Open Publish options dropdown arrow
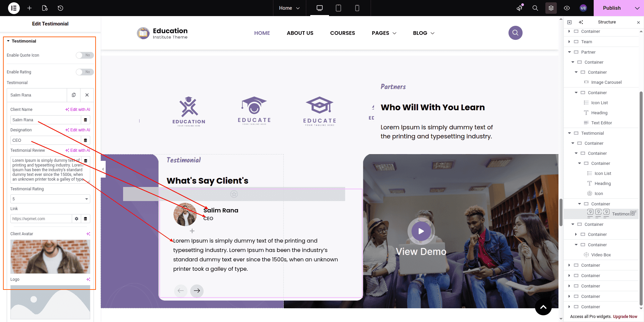This screenshot has width=644, height=322. [x=637, y=8]
